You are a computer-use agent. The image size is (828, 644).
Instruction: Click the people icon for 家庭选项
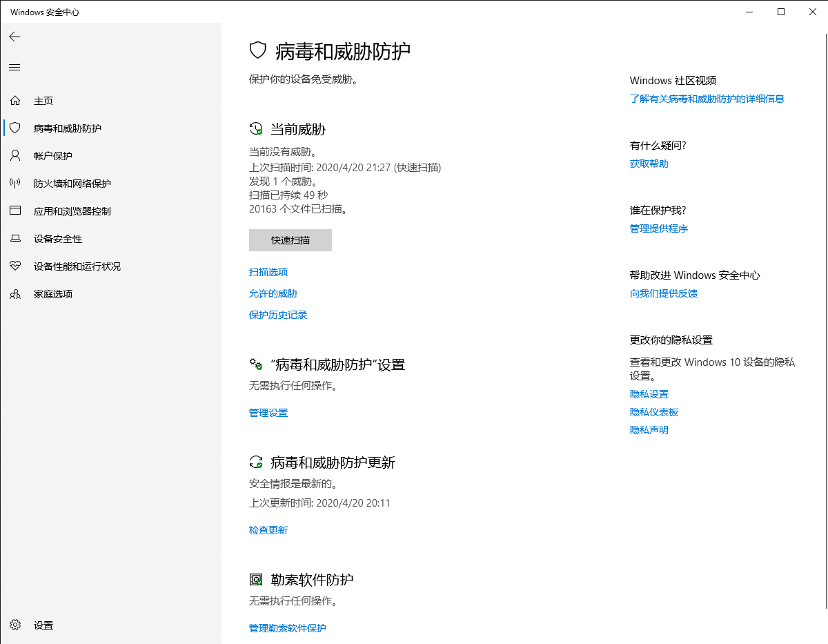pos(15,294)
